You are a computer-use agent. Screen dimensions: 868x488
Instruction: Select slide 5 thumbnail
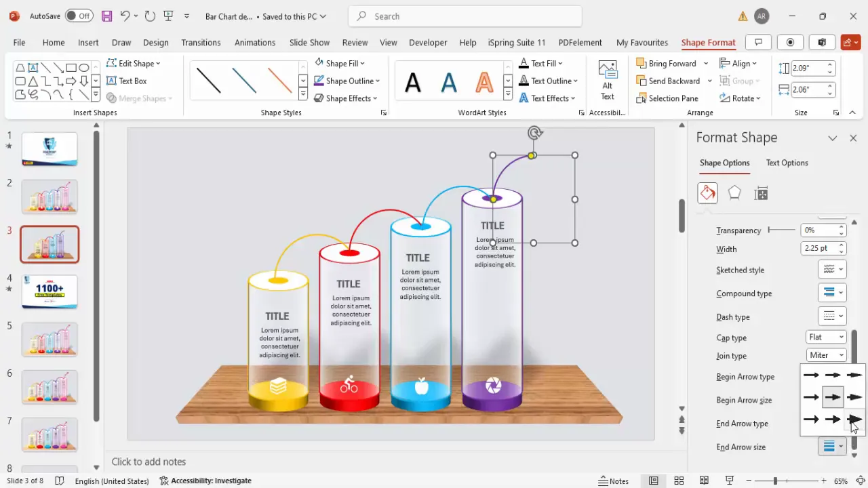tap(50, 340)
